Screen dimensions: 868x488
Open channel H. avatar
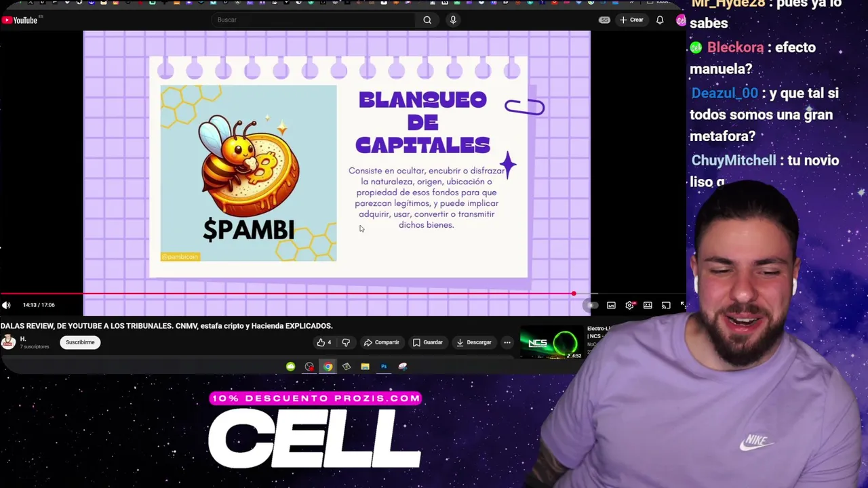(8, 342)
